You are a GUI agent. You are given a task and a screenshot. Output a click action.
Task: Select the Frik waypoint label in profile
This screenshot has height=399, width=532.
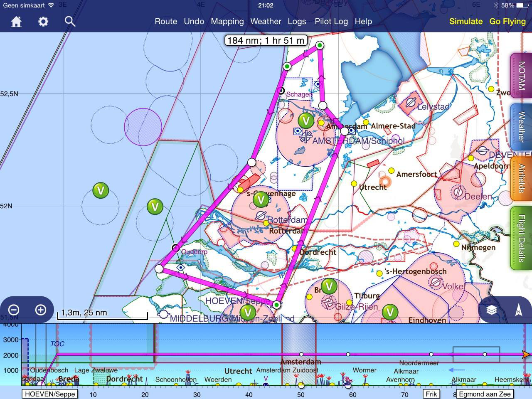(431, 394)
